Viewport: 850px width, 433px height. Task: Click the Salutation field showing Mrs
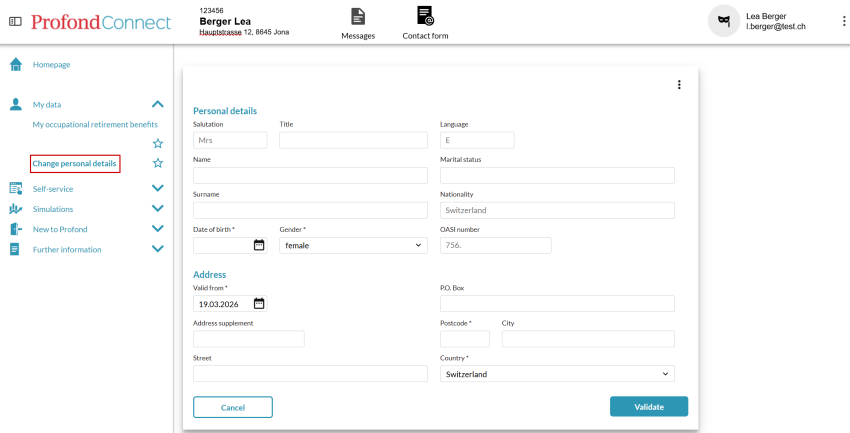230,140
